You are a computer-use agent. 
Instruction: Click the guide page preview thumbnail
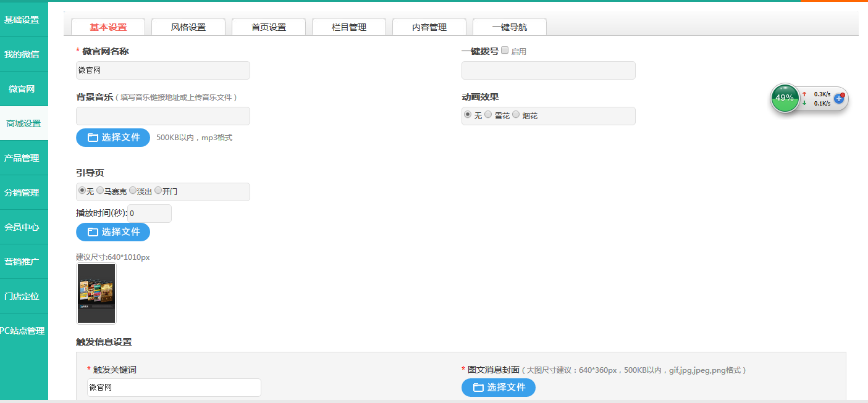click(96, 294)
